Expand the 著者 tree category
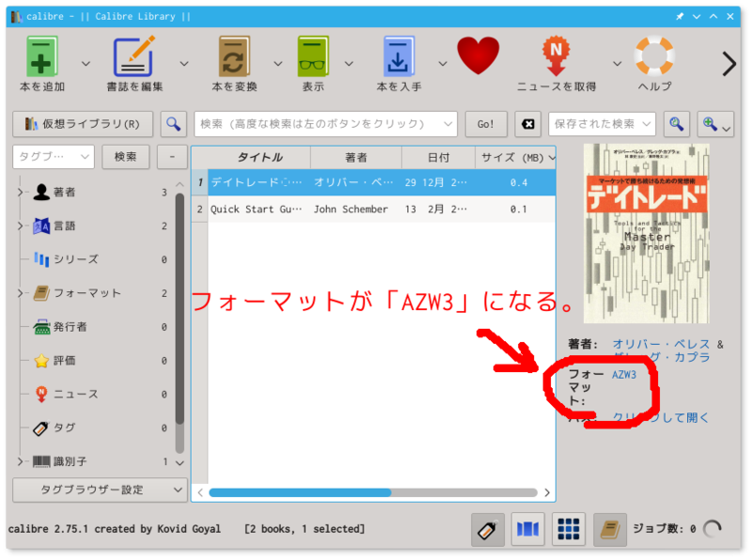This screenshot has height=560, width=752. [20, 193]
